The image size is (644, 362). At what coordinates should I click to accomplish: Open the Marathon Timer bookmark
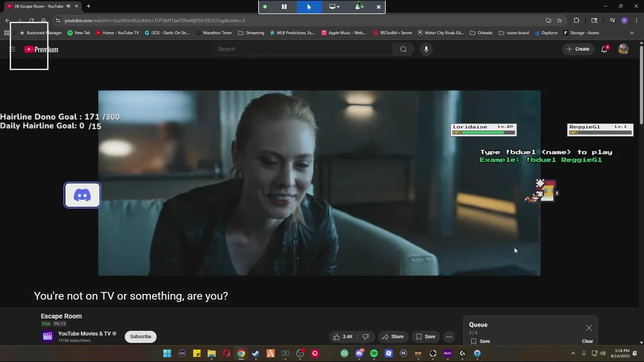pyautogui.click(x=214, y=33)
